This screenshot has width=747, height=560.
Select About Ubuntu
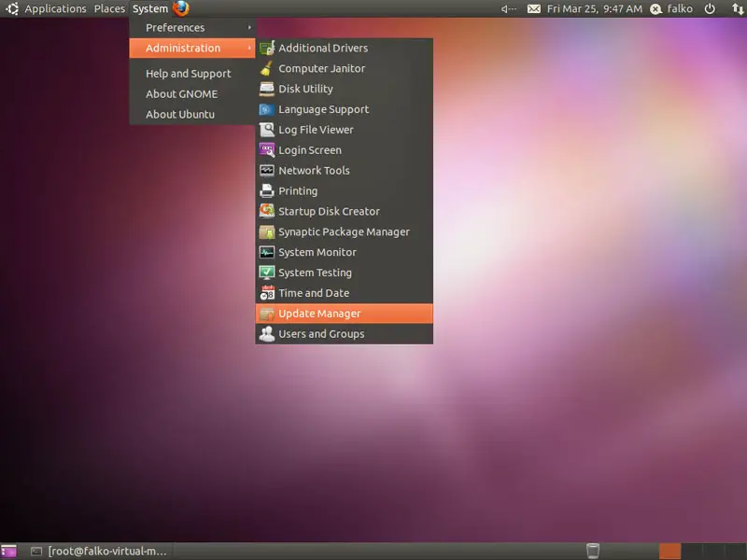(192, 114)
